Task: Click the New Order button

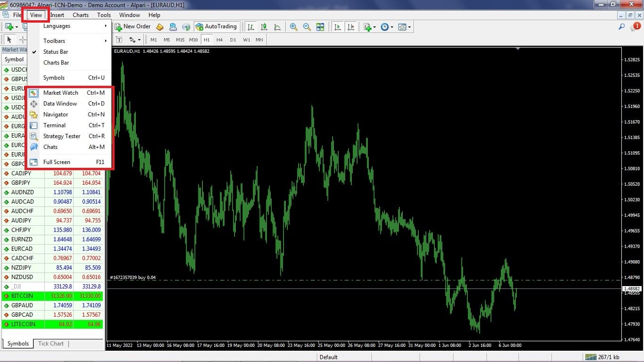Action: pos(132,27)
